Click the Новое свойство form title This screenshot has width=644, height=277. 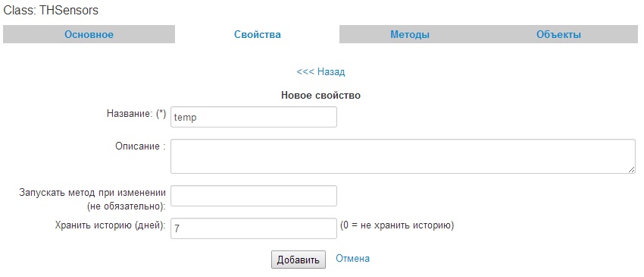pyautogui.click(x=320, y=96)
